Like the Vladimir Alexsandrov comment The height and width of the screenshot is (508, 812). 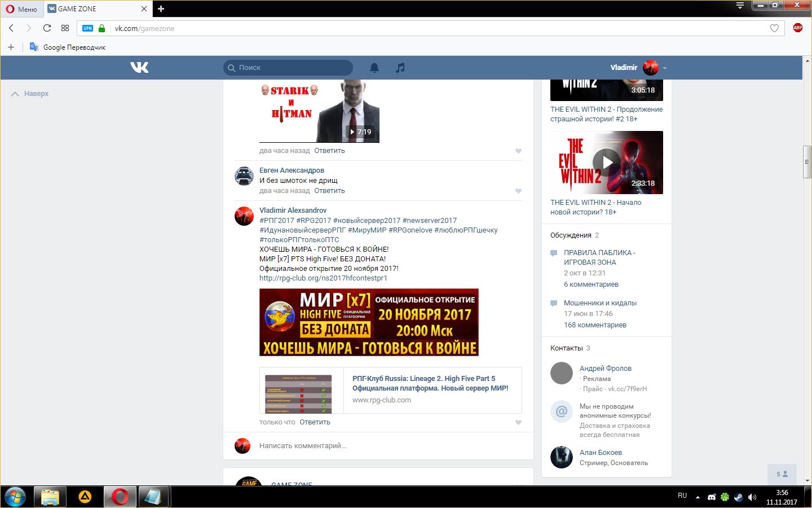518,422
